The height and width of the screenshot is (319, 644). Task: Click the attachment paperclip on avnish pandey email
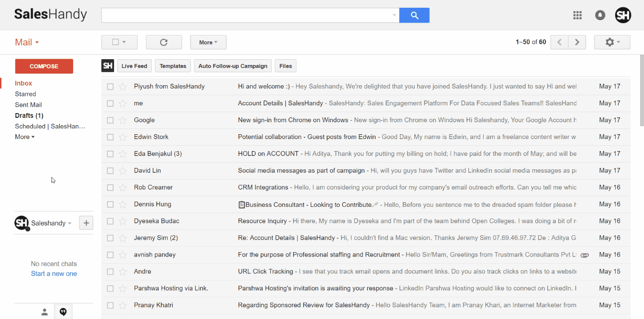[585, 255]
